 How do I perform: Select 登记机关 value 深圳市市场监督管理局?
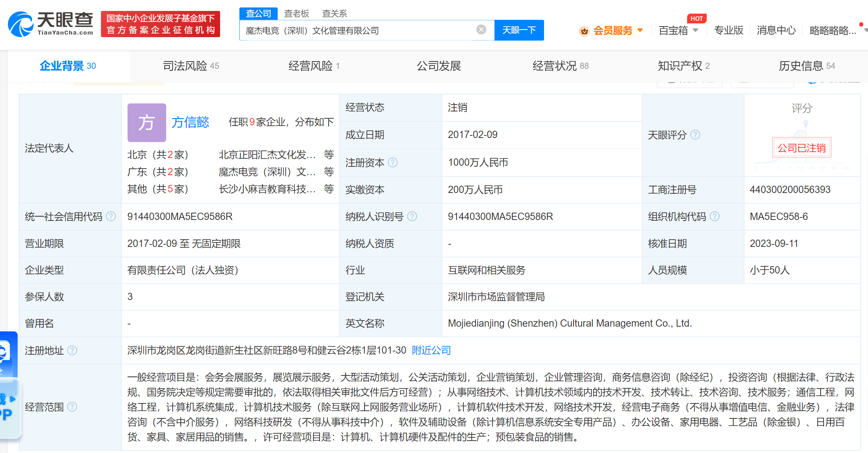pos(496,297)
